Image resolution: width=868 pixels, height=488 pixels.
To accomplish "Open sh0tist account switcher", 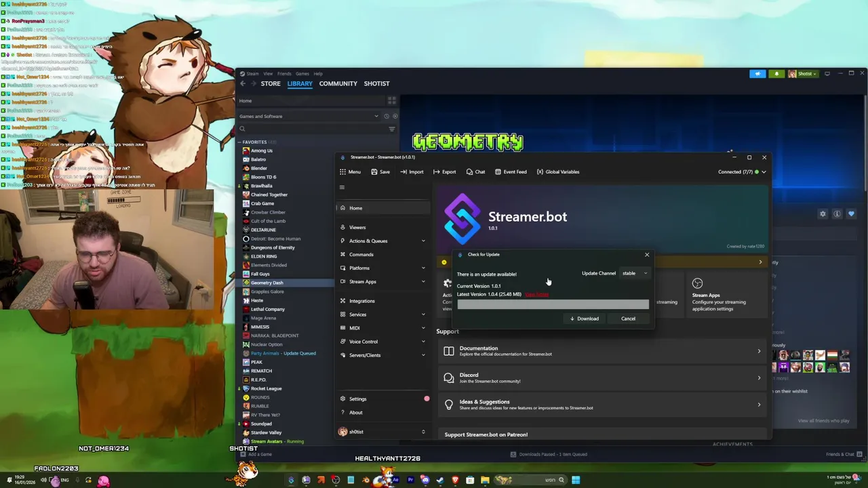I will 383,432.
